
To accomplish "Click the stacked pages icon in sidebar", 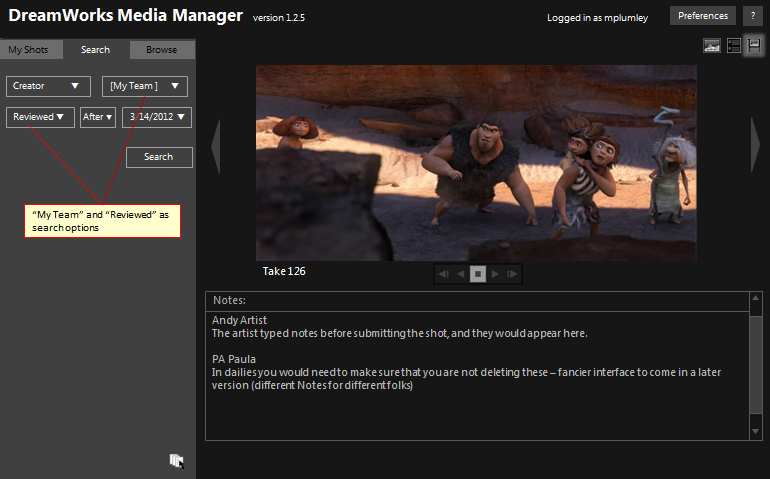I will [x=176, y=461].
